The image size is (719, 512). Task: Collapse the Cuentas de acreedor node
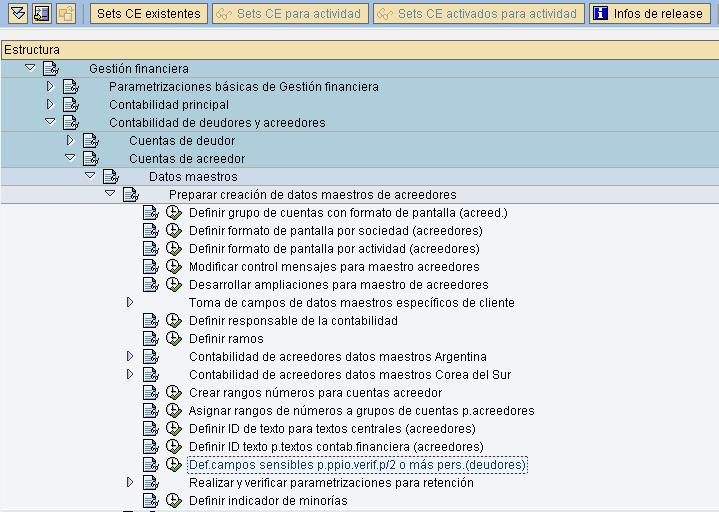(x=70, y=159)
